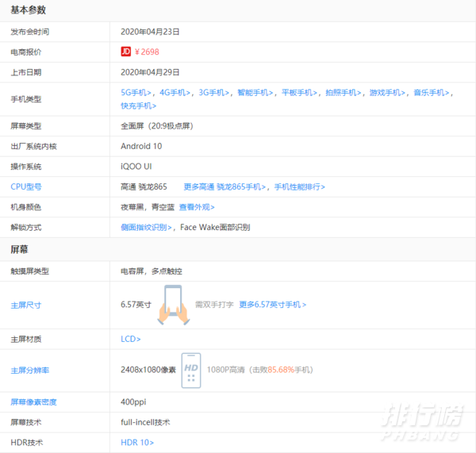Open the 智能手机 category link
Image resolution: width=476 pixels, height=453 pixels.
point(255,93)
